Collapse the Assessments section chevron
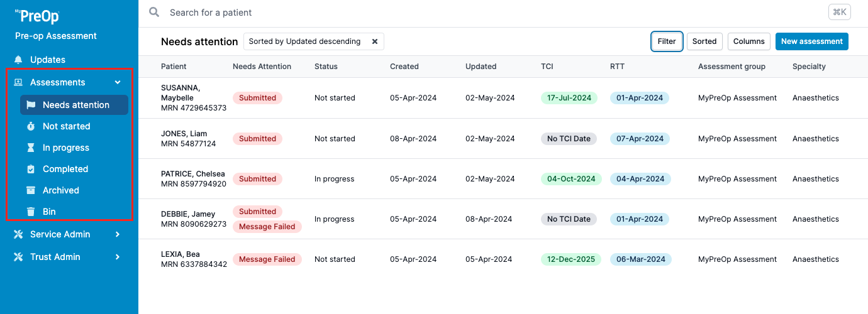The image size is (868, 314). (118, 82)
